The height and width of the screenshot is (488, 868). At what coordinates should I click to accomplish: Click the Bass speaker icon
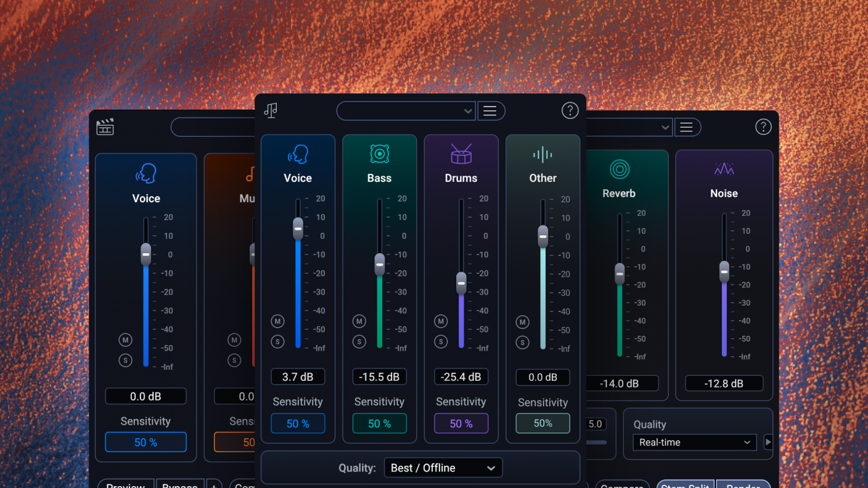(x=379, y=154)
